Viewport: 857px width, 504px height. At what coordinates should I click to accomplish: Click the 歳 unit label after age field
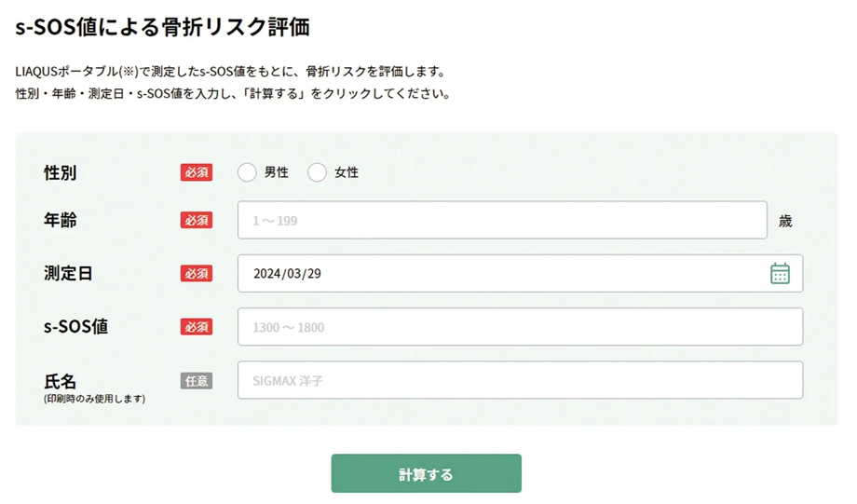tap(785, 221)
